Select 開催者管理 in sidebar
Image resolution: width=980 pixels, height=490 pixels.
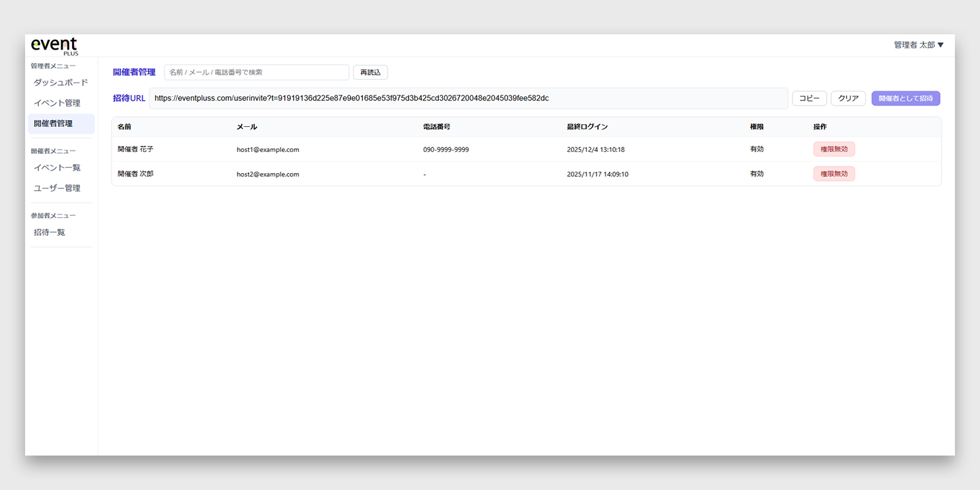pyautogui.click(x=53, y=123)
